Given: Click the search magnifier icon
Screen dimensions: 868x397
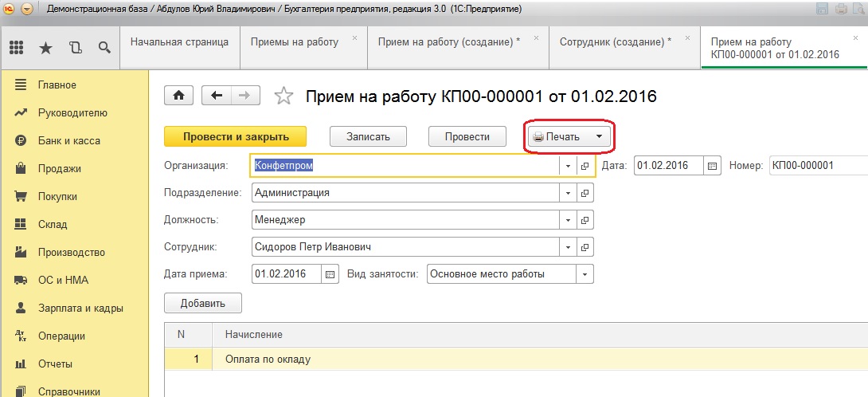Looking at the screenshot, I should click(104, 47).
